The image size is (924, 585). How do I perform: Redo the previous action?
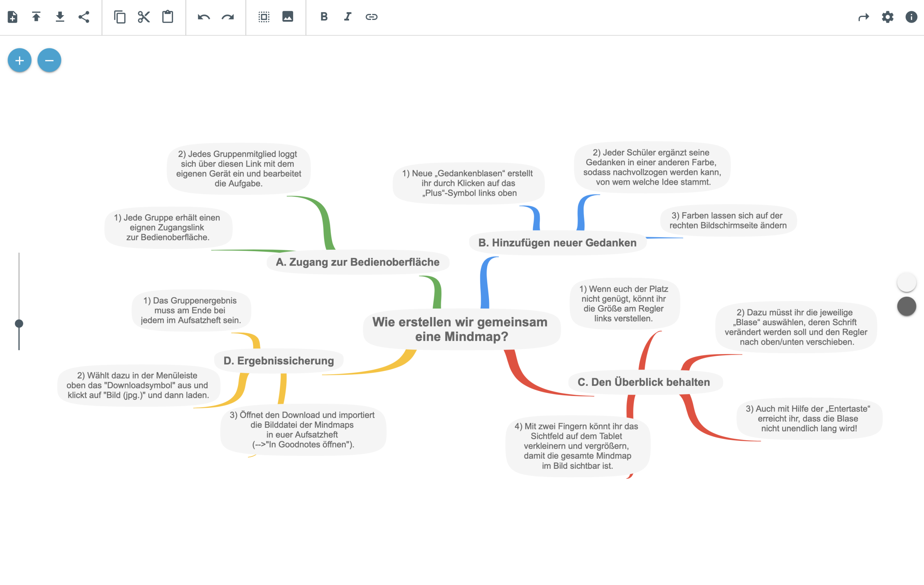tap(227, 17)
